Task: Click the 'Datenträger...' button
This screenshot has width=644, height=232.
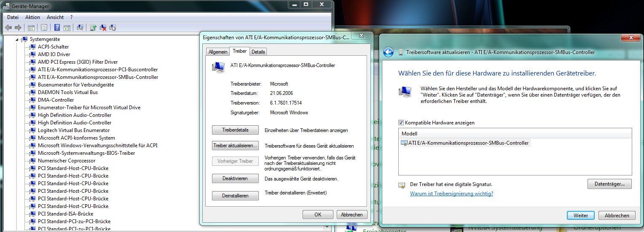Action: (x=609, y=184)
